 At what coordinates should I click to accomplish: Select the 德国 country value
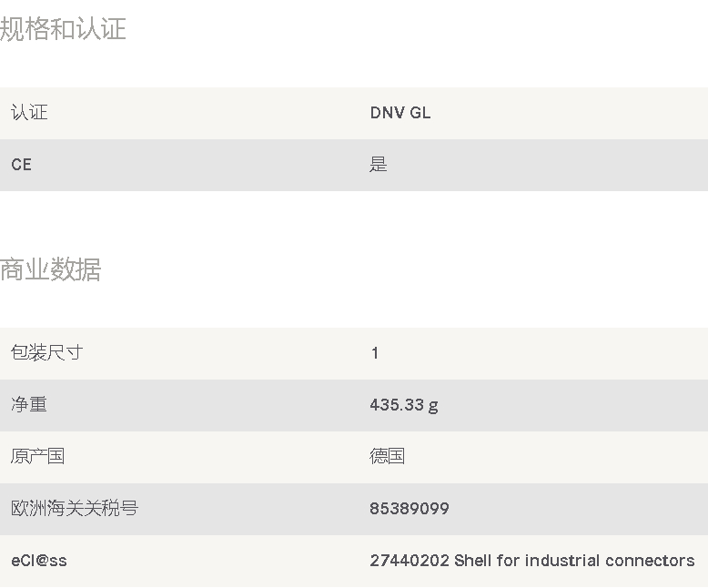[x=387, y=457]
